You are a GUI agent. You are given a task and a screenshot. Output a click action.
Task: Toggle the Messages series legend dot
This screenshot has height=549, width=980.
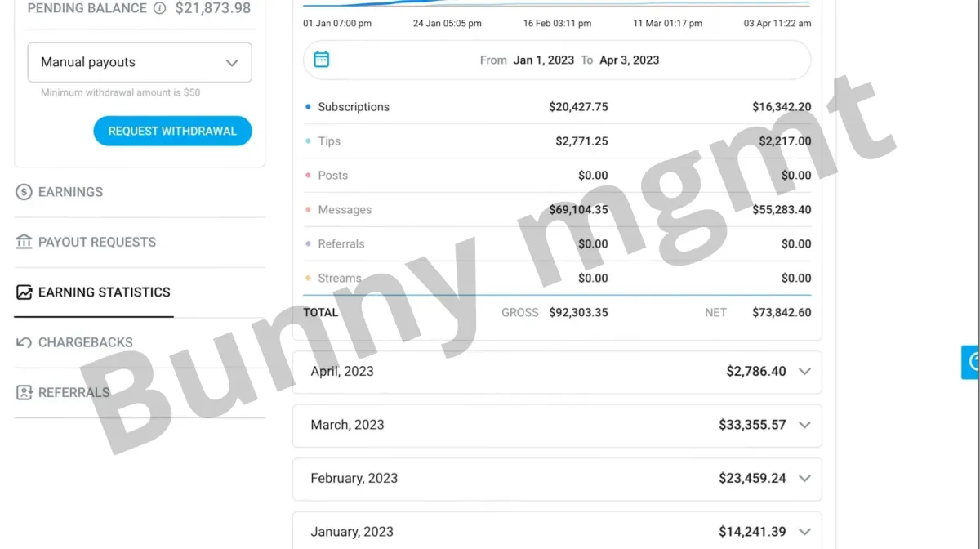[x=308, y=210]
